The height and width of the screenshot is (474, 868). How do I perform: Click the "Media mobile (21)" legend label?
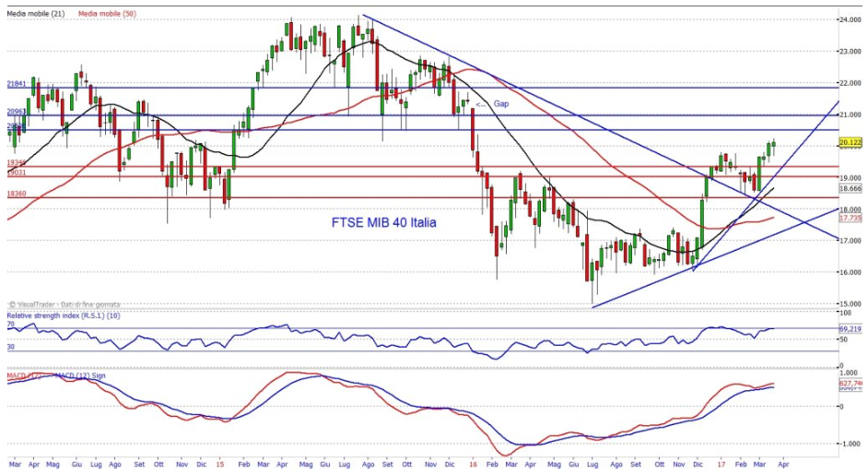35,14
